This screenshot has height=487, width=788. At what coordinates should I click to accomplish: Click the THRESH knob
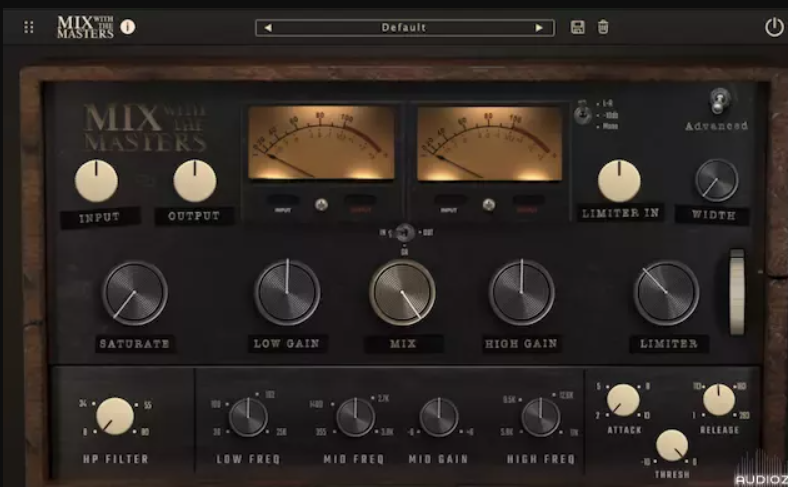tap(672, 445)
